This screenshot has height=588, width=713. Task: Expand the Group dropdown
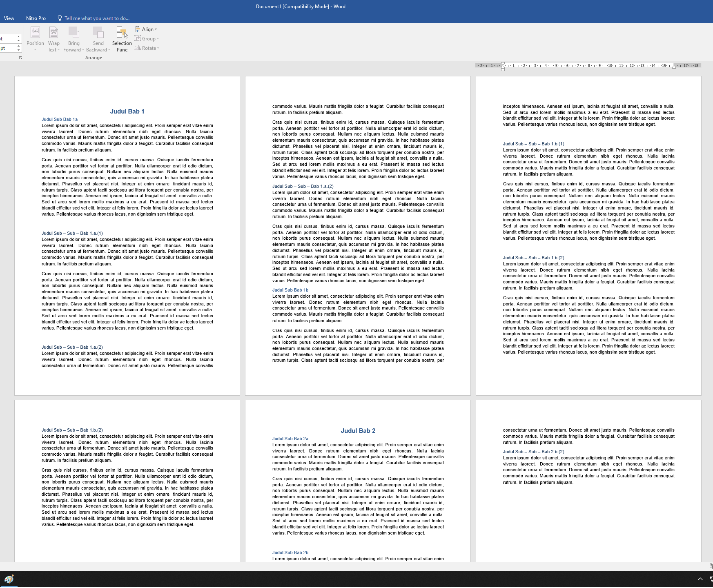[147, 39]
